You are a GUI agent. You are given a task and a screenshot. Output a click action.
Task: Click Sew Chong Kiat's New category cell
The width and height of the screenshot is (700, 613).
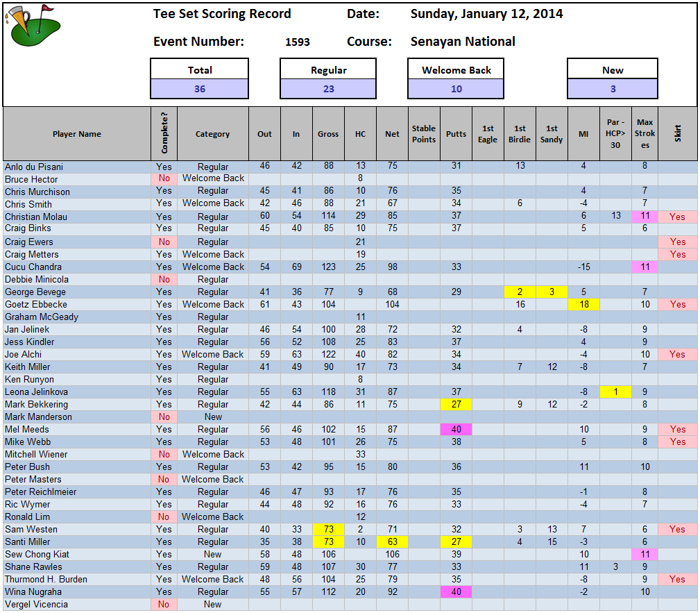(x=213, y=555)
